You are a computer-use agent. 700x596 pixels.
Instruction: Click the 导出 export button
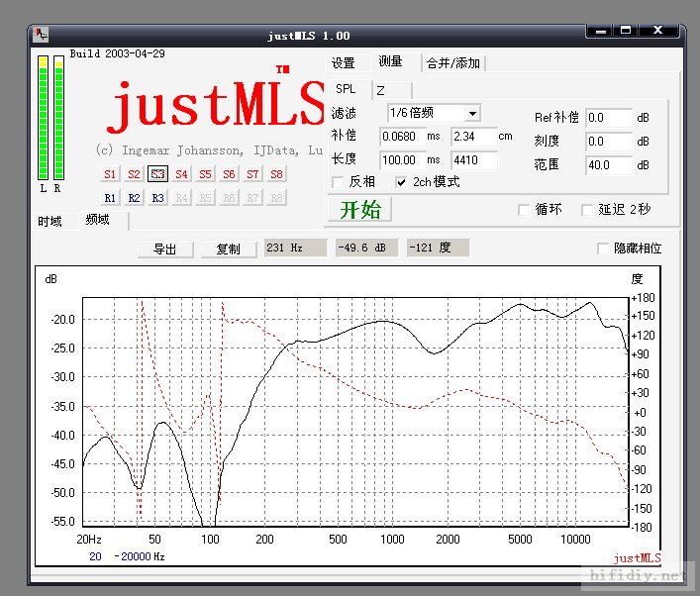tap(164, 248)
